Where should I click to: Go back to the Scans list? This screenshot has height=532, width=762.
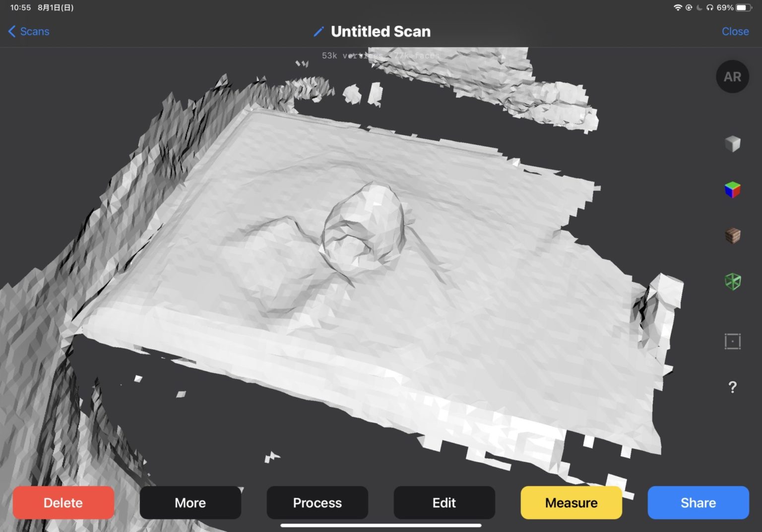(x=28, y=31)
